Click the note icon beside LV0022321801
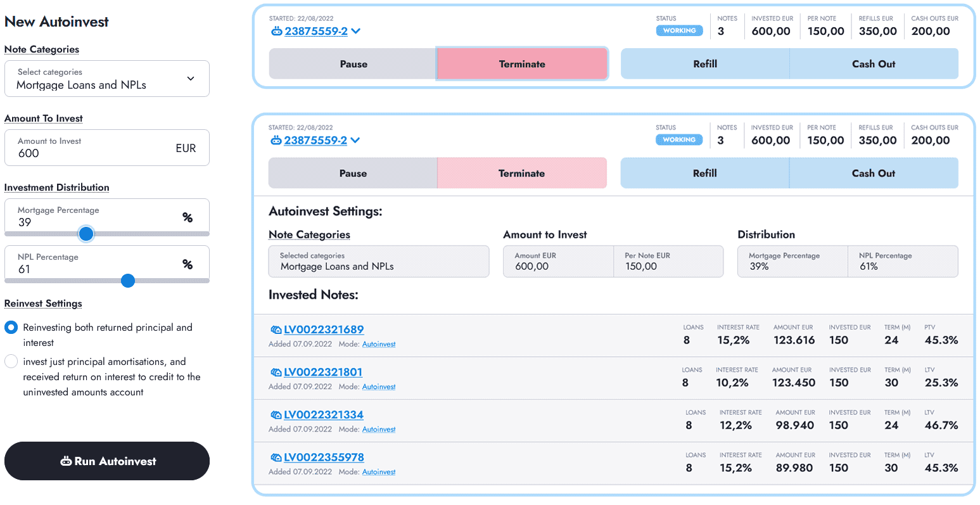The width and height of the screenshot is (980, 505). pos(276,372)
